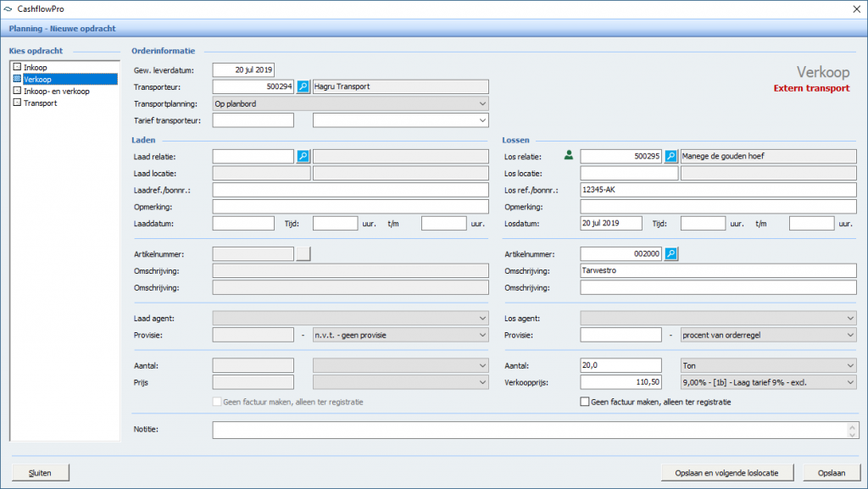Open Transporteur lookup magnifier icon
This screenshot has height=489, width=868.
click(303, 86)
